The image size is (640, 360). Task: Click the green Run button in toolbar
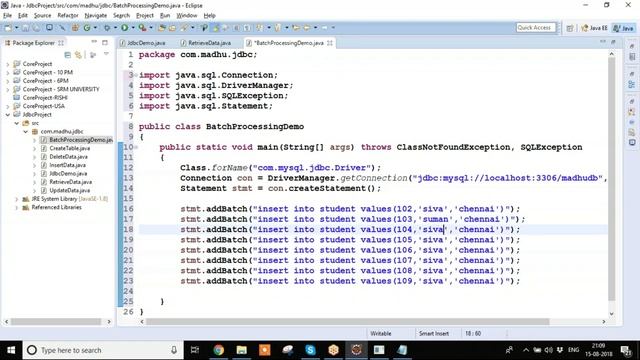[x=124, y=28]
